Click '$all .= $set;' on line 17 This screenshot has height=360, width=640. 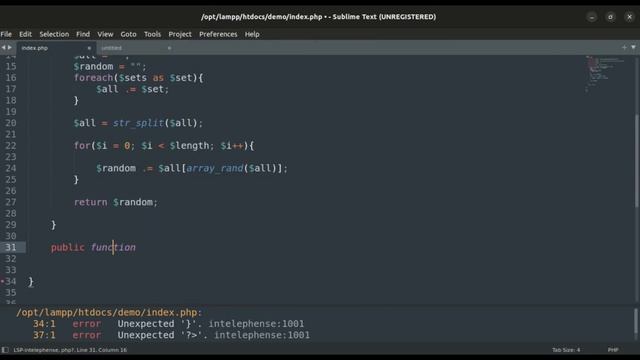pyautogui.click(x=132, y=89)
